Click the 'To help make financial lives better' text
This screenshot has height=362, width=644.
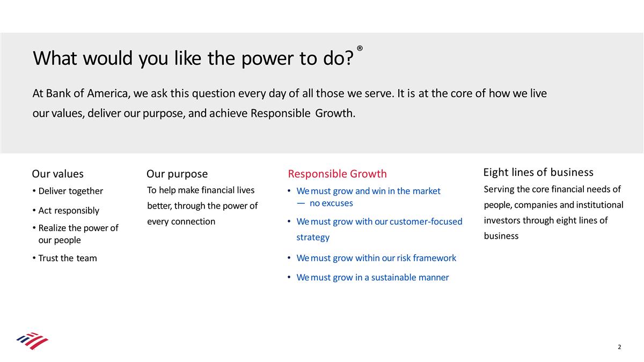(202, 205)
